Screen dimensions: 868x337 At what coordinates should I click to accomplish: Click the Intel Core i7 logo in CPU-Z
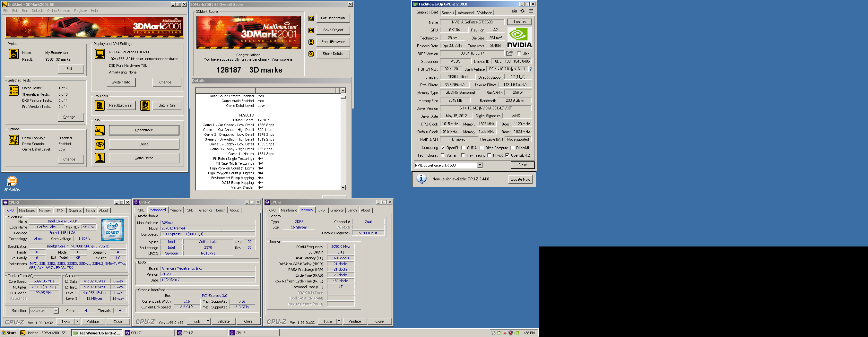coord(112,229)
